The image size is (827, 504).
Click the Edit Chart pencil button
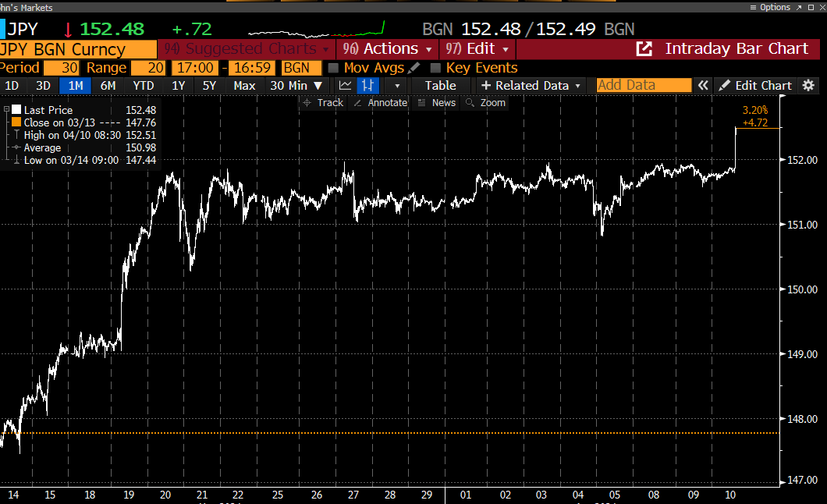point(754,85)
